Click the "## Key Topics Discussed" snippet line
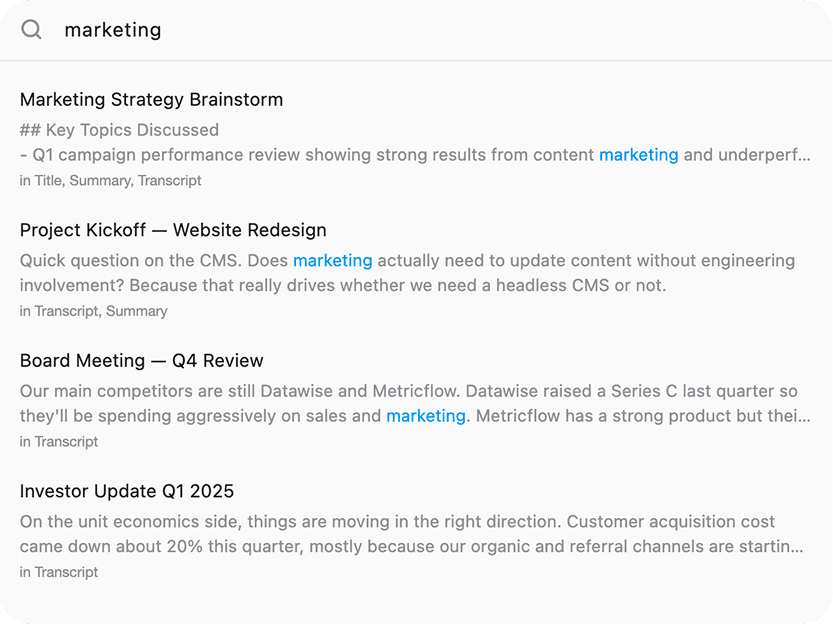Image resolution: width=833 pixels, height=624 pixels. pyautogui.click(x=119, y=130)
